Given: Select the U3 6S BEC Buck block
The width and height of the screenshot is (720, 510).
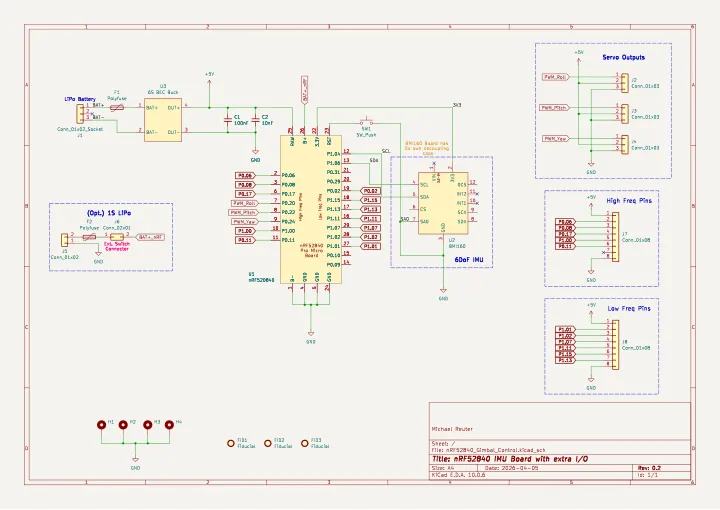Looking at the screenshot, I should 163,120.
